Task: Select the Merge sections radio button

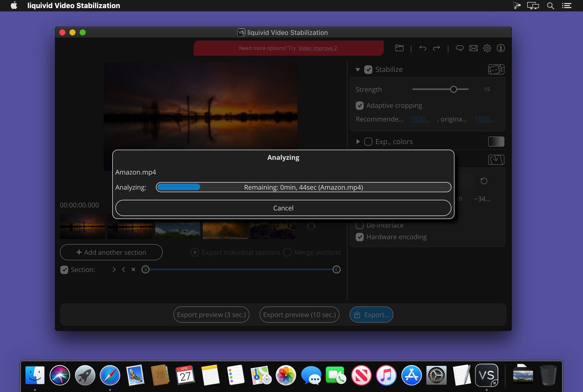Action: (x=287, y=252)
